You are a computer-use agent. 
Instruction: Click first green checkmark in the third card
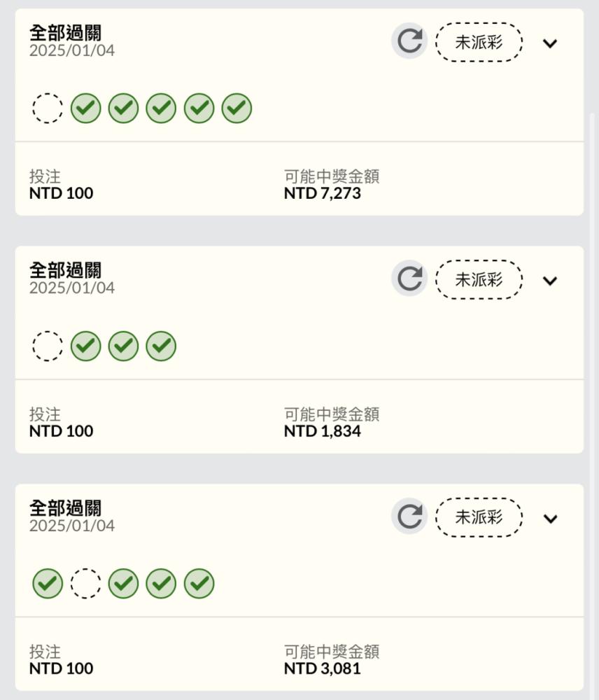[x=48, y=584]
